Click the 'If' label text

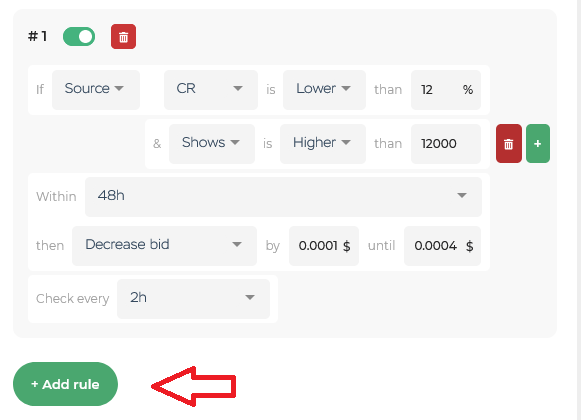[x=40, y=90]
